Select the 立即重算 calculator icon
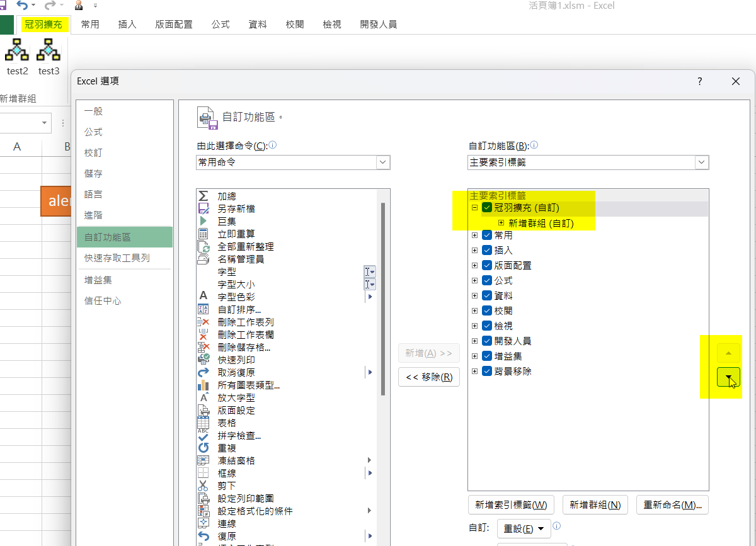756x546 pixels. click(203, 234)
